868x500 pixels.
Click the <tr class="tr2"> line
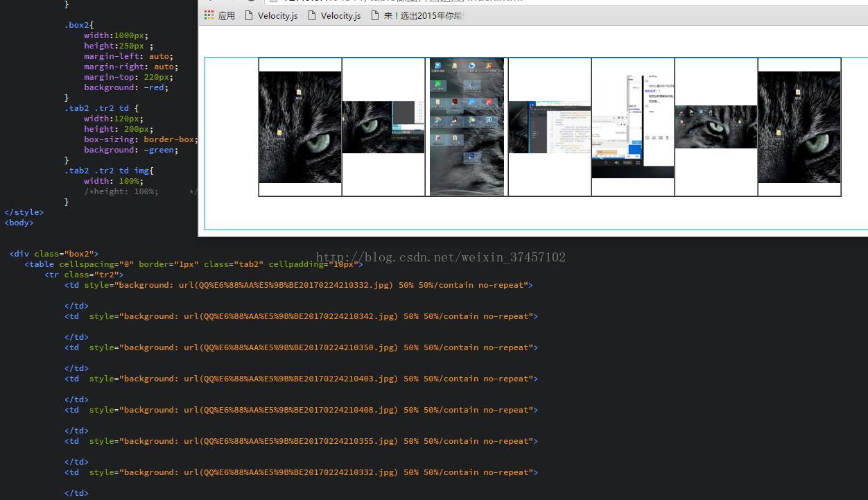(x=84, y=275)
